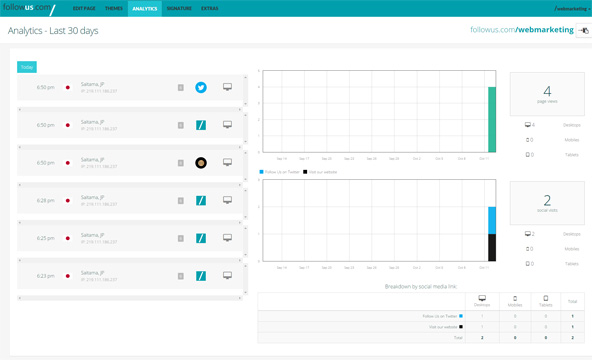Click the share icon beside followus.com/webmarketing
Screen dimensions: 592x360
pos(584,30)
